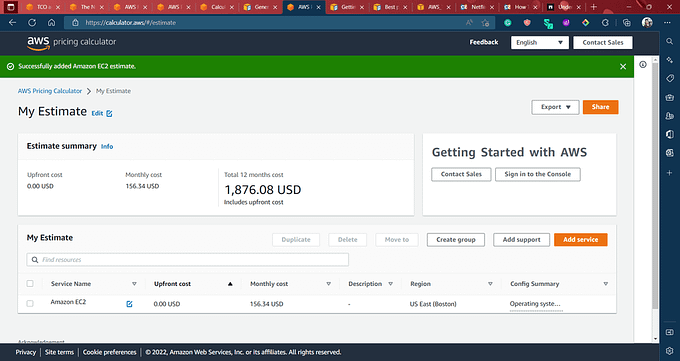Image resolution: width=680 pixels, height=361 pixels.
Task: Open the sidebar tools briefcase icon
Action: point(670,97)
